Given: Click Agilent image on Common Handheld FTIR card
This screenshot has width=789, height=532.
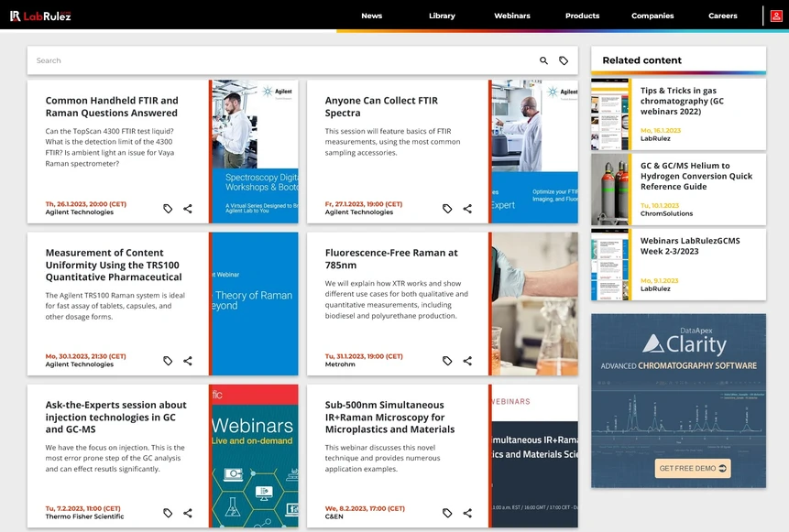Looking at the screenshot, I should pyautogui.click(x=255, y=151).
